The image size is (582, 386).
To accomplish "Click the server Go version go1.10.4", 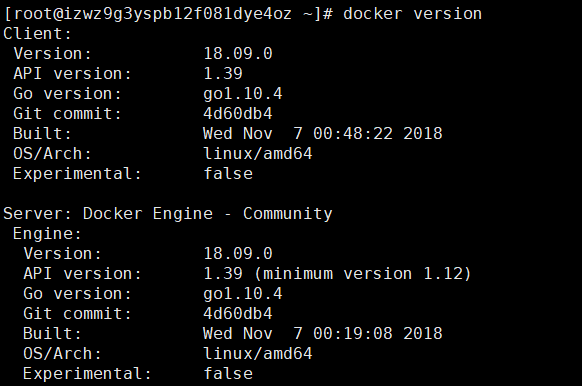I will click(x=243, y=294).
